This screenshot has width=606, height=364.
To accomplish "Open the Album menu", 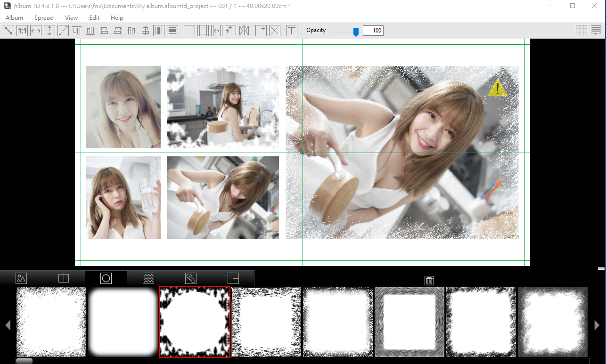I will tap(14, 17).
